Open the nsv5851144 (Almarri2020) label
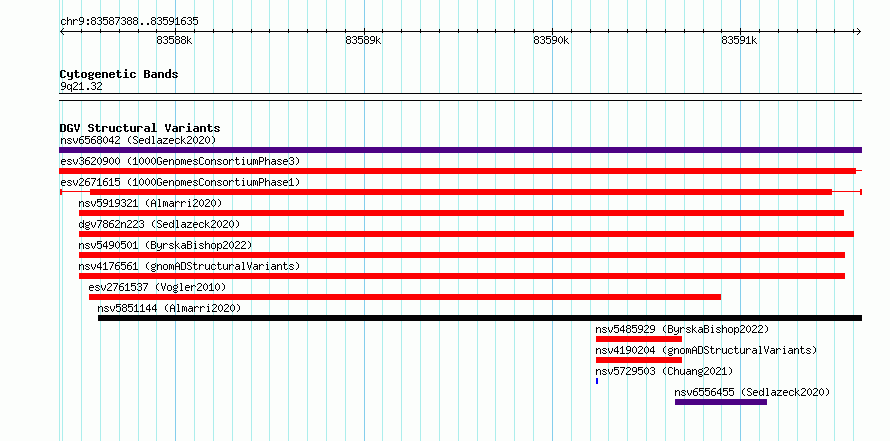890x441 pixels. tap(169, 308)
